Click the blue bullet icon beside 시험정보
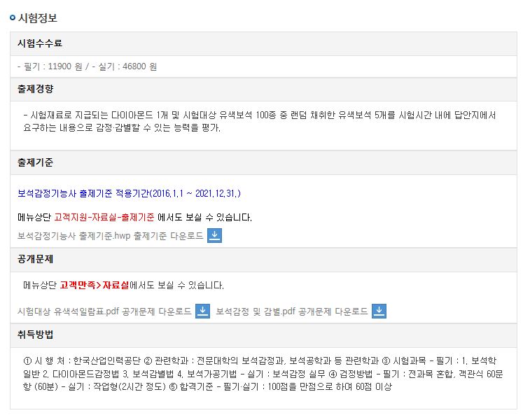523x420 pixels. pyautogui.click(x=13, y=17)
